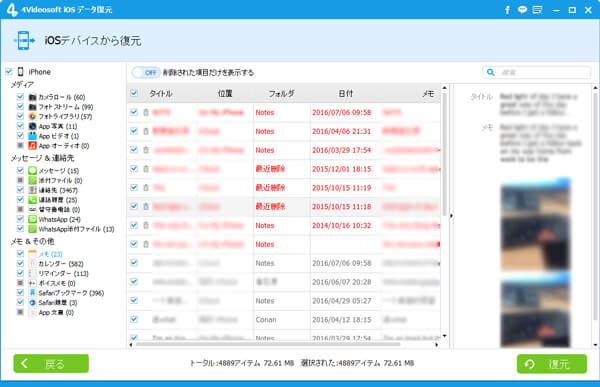Select the reminders (113) category label
The height and width of the screenshot is (387, 600).
coord(64,273)
